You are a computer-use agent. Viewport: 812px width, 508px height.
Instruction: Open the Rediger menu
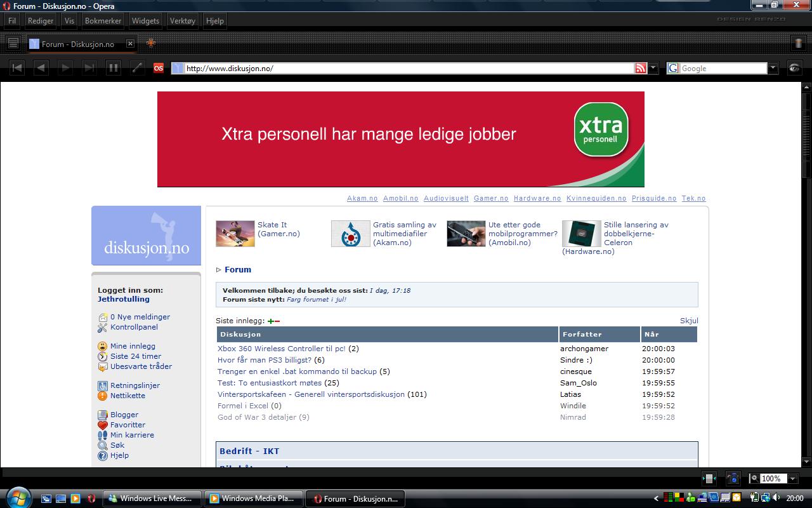[41, 20]
